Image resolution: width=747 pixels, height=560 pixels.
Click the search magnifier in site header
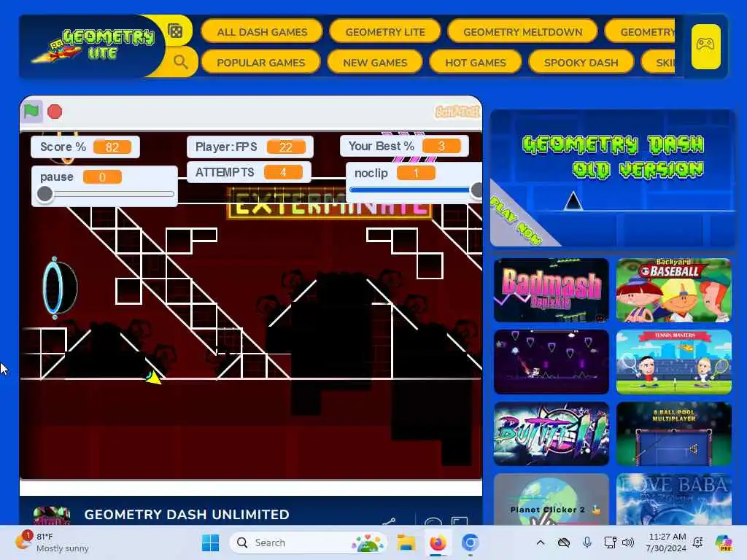point(180,61)
